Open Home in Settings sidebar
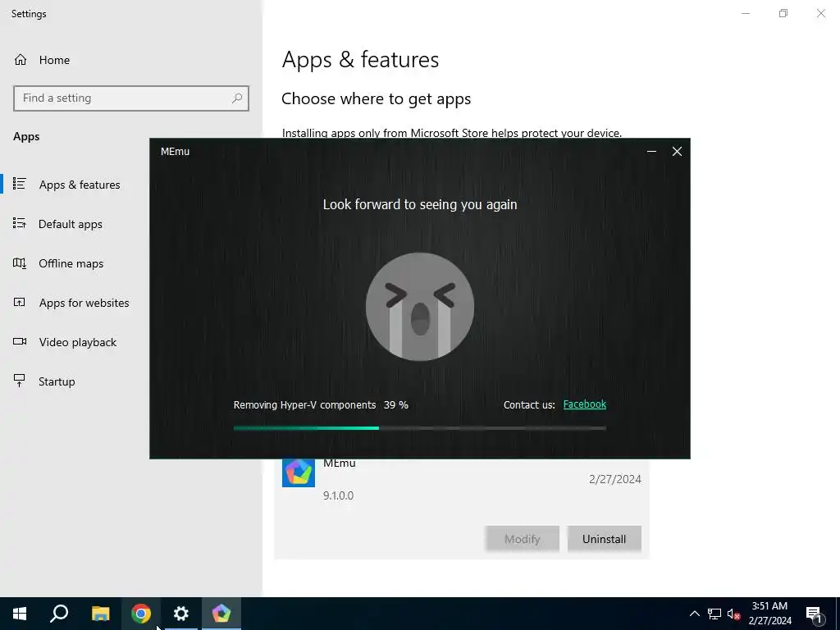 point(54,60)
